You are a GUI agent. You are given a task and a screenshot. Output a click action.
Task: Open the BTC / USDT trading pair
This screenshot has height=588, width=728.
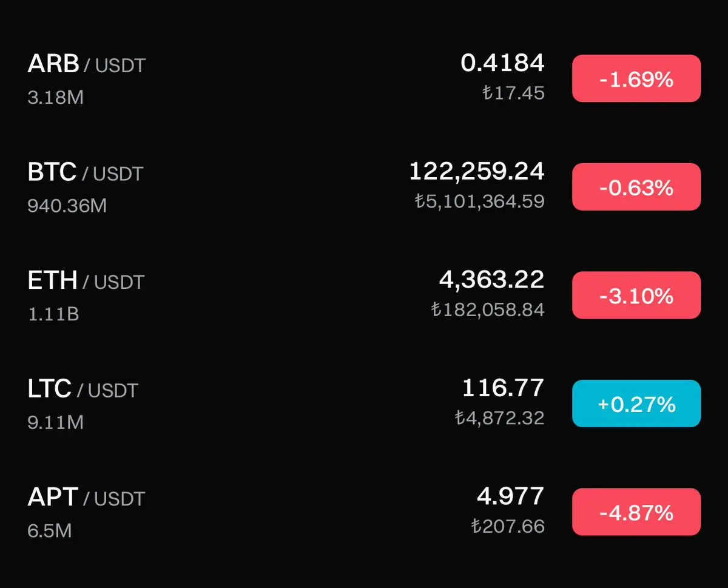(x=85, y=173)
